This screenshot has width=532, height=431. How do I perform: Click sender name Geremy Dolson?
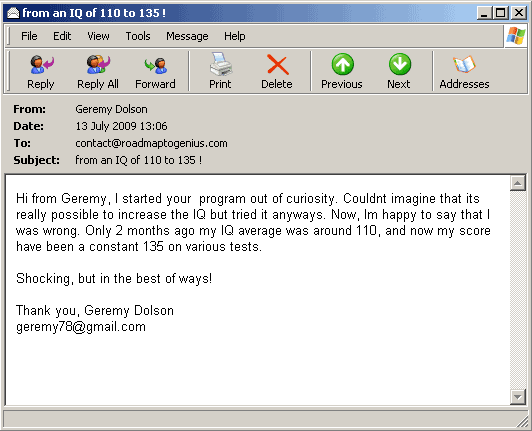tap(111, 109)
